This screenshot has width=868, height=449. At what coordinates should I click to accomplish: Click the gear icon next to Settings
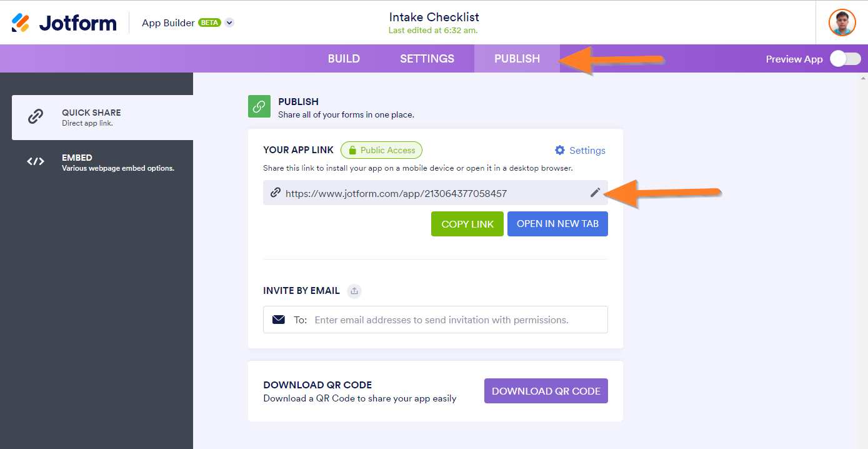[560, 150]
